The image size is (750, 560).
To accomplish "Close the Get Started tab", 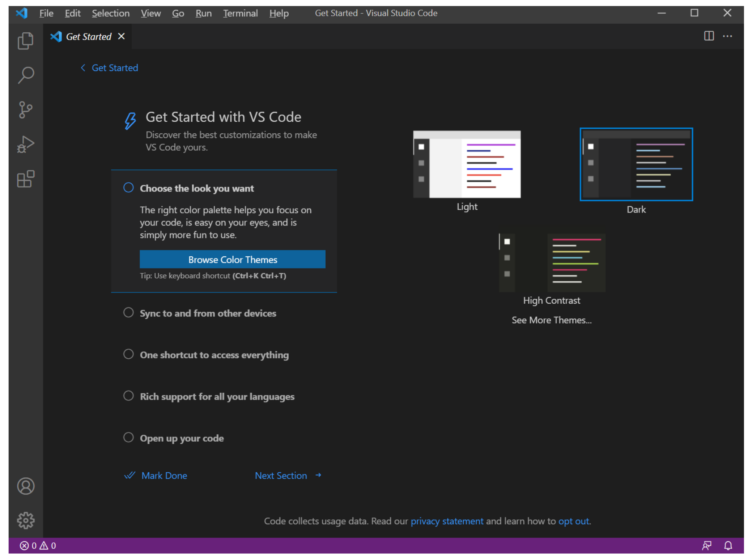I will (121, 37).
